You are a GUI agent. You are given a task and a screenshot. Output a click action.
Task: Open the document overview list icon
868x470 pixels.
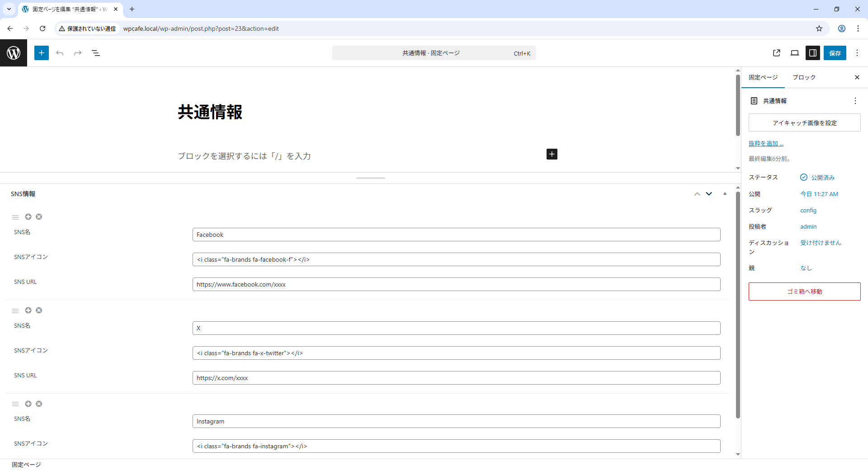96,53
